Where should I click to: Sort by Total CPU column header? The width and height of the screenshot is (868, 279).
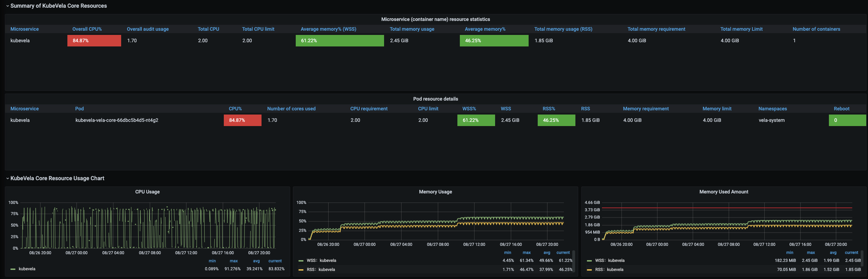[208, 29]
